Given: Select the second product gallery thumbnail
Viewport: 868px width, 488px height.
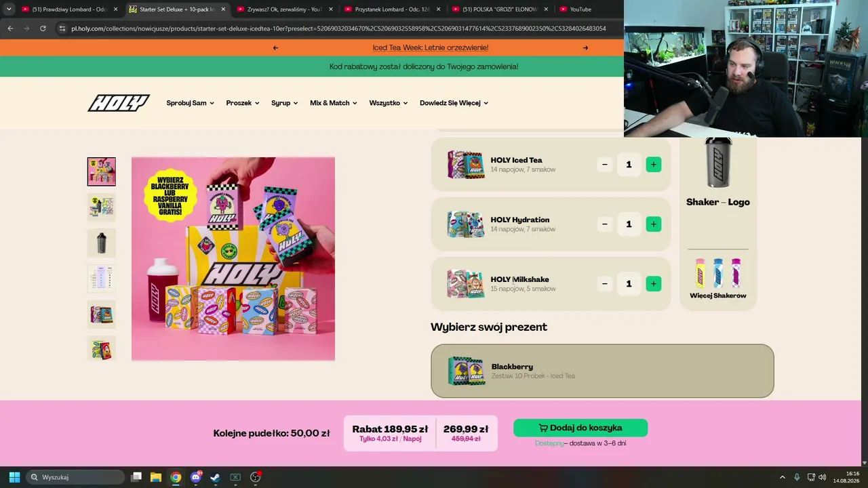Looking at the screenshot, I should 101,207.
